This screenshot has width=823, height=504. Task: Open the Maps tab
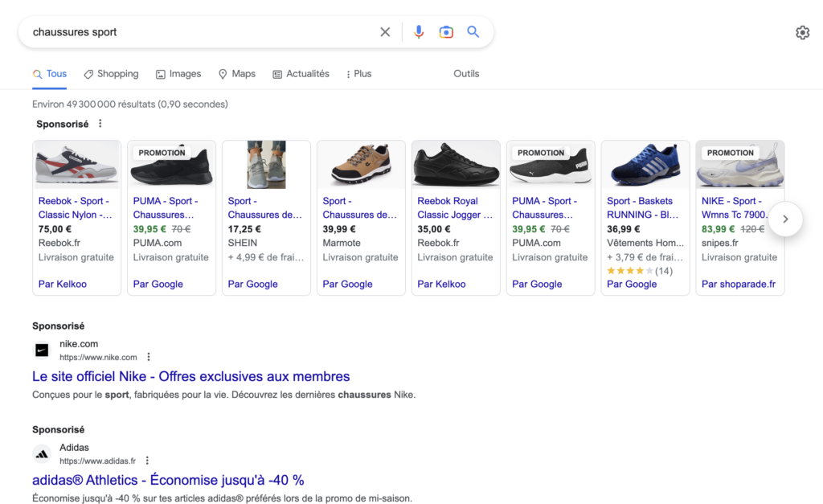point(237,74)
